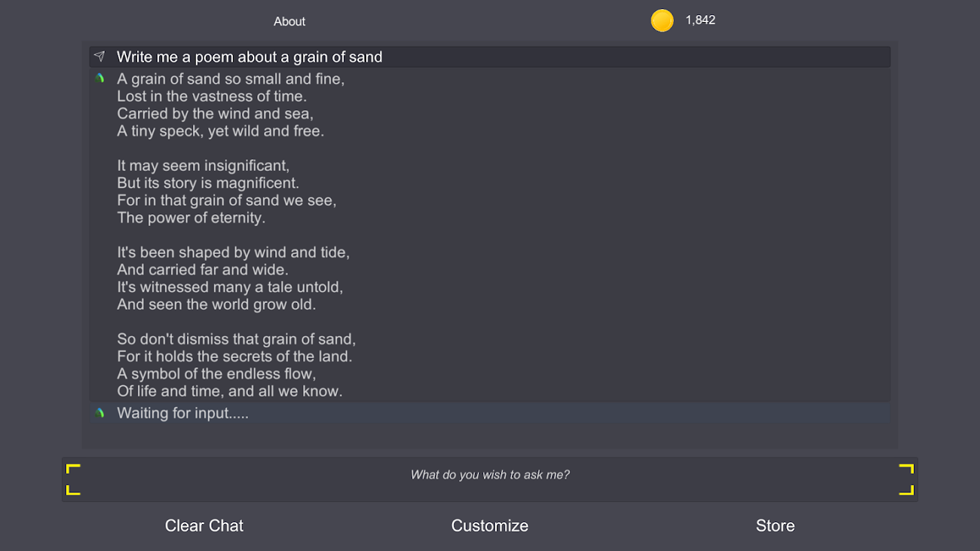The width and height of the screenshot is (980, 551).
Task: Select the 'Write me a poem' prompt message
Action: tap(249, 57)
